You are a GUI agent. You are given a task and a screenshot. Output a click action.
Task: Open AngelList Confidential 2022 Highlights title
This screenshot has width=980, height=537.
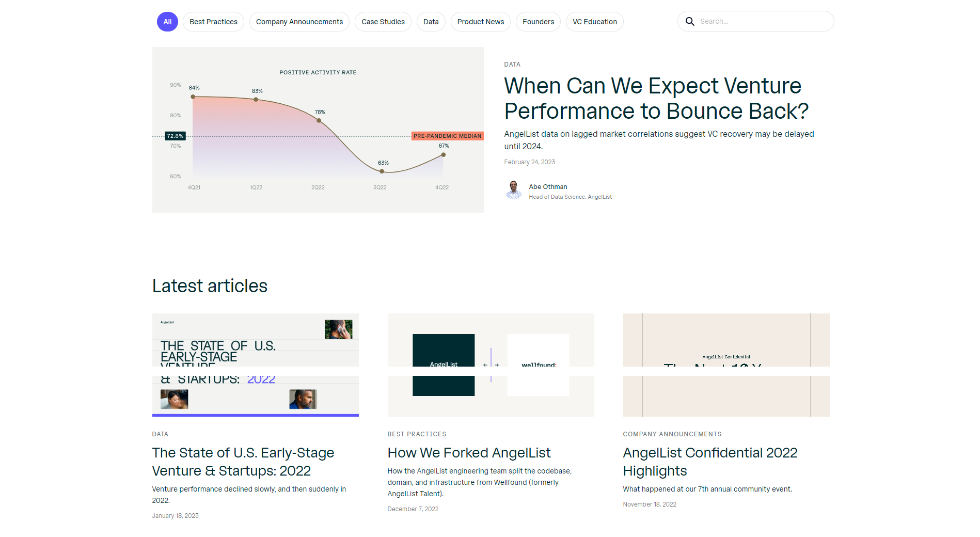pyautogui.click(x=710, y=462)
